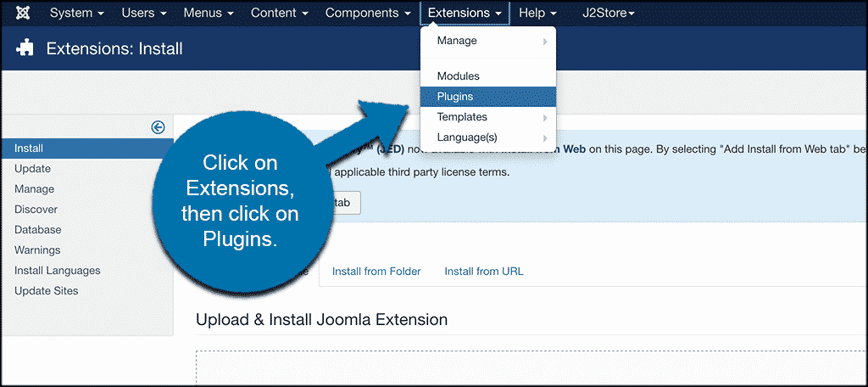Open the J2Store menu

click(609, 13)
